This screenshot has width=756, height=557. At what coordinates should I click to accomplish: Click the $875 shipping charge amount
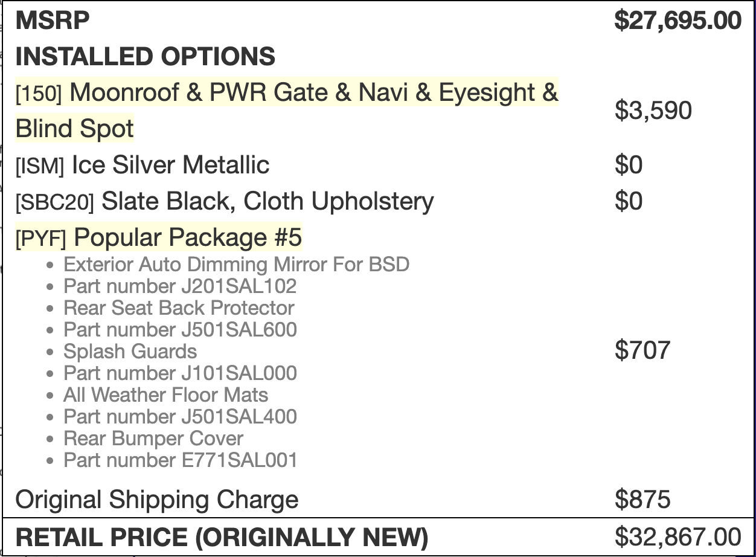tap(642, 500)
